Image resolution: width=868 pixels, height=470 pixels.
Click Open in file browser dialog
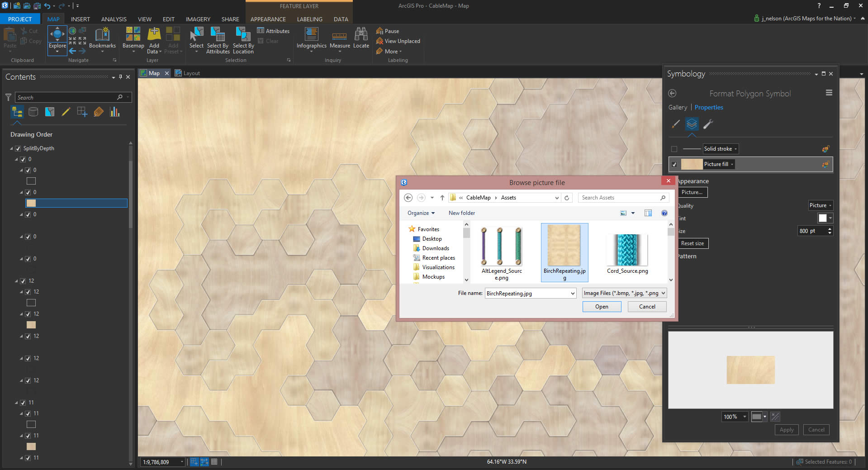tap(602, 307)
